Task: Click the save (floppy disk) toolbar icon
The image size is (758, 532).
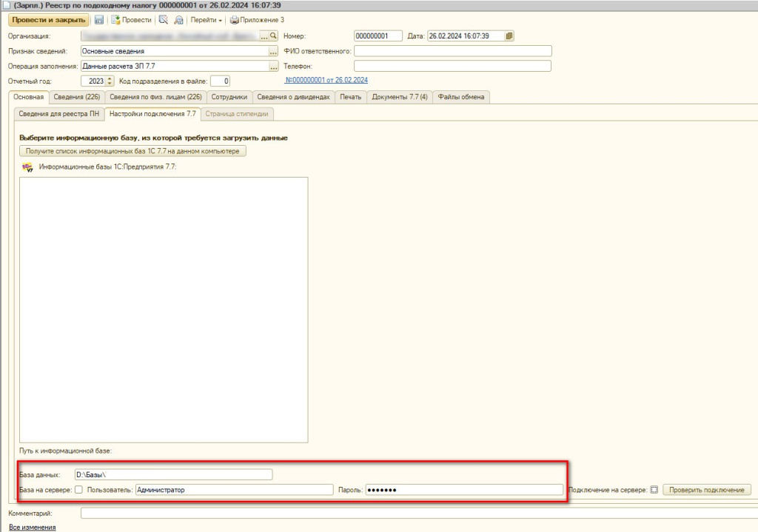Action: pyautogui.click(x=99, y=20)
